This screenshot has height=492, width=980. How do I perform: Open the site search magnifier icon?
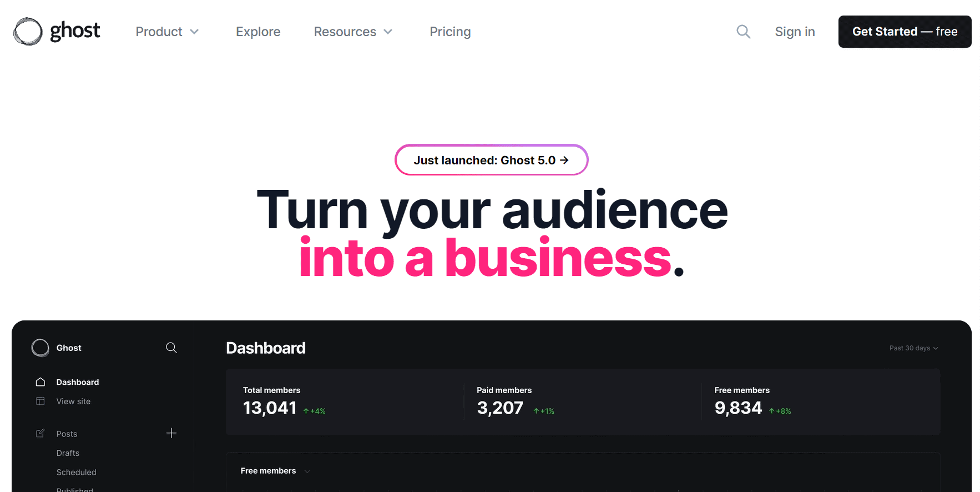coord(743,32)
